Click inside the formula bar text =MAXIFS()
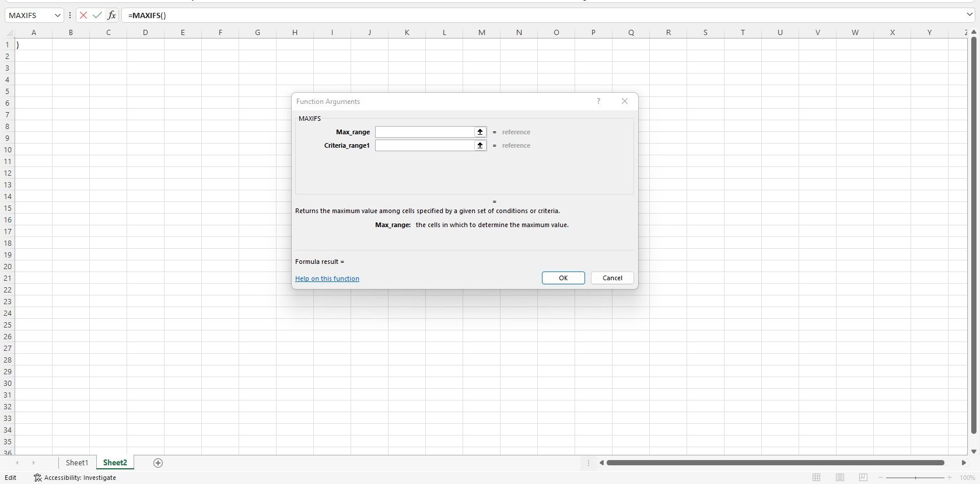This screenshot has width=980, height=484. pos(147,15)
